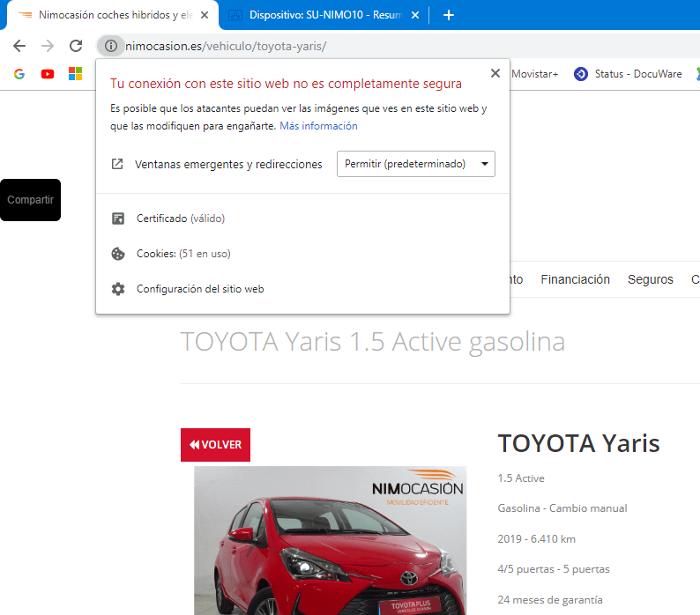Click the '24 meses de garantía' text
700x615 pixels.
point(550,600)
